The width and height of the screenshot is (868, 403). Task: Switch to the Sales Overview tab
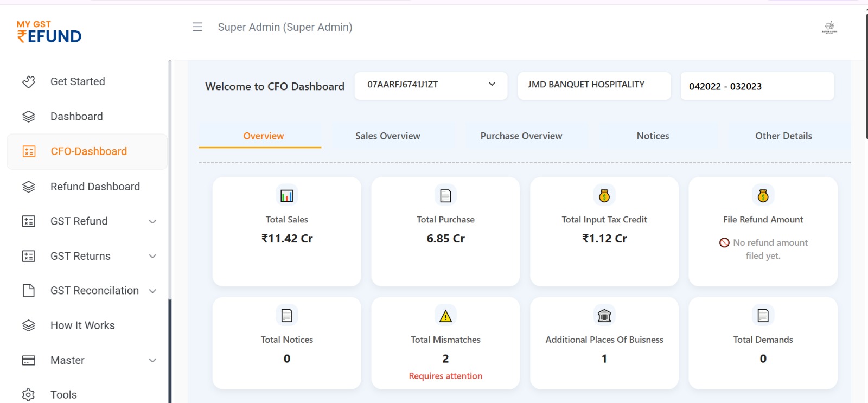pyautogui.click(x=388, y=136)
